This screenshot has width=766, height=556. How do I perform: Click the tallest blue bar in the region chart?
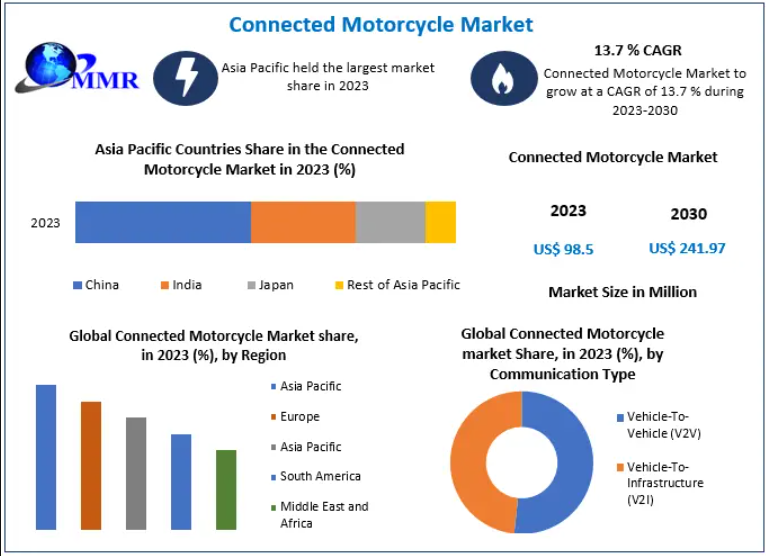(x=46, y=456)
